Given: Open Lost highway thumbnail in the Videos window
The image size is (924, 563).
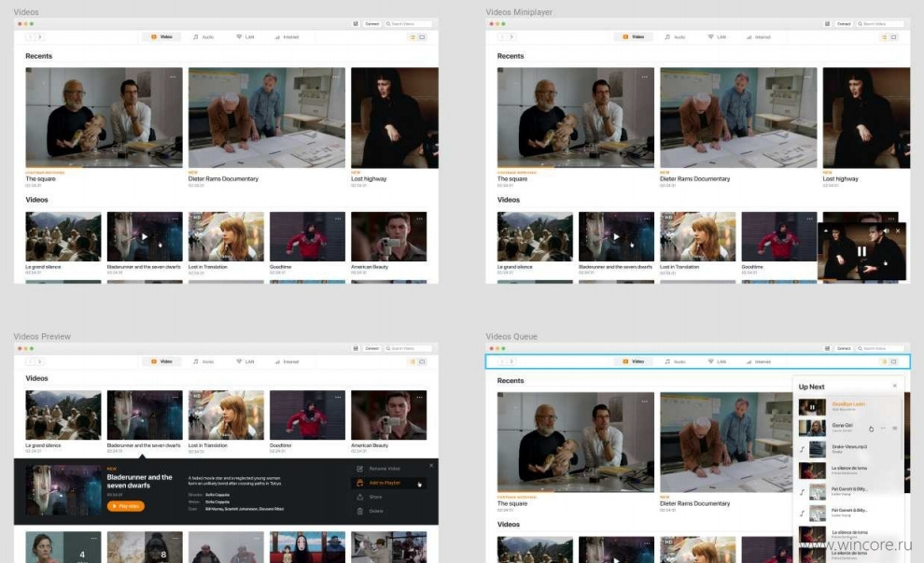Looking at the screenshot, I should coord(395,118).
